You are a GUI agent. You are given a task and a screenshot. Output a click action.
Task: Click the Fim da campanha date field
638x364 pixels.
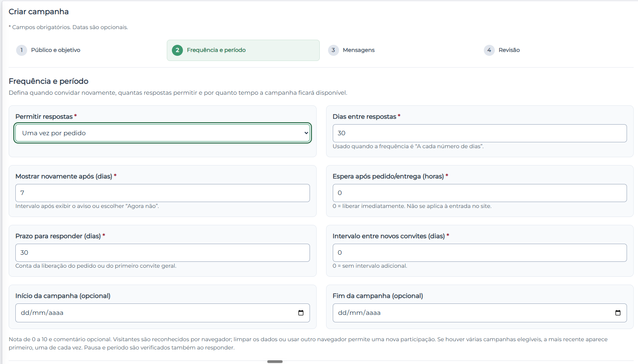479,313
